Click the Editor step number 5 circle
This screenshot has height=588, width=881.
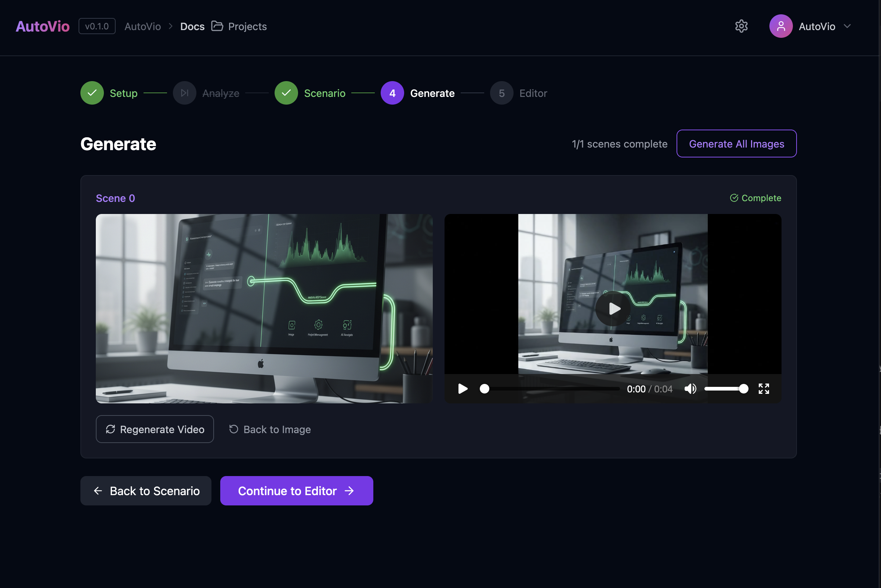pyautogui.click(x=501, y=93)
